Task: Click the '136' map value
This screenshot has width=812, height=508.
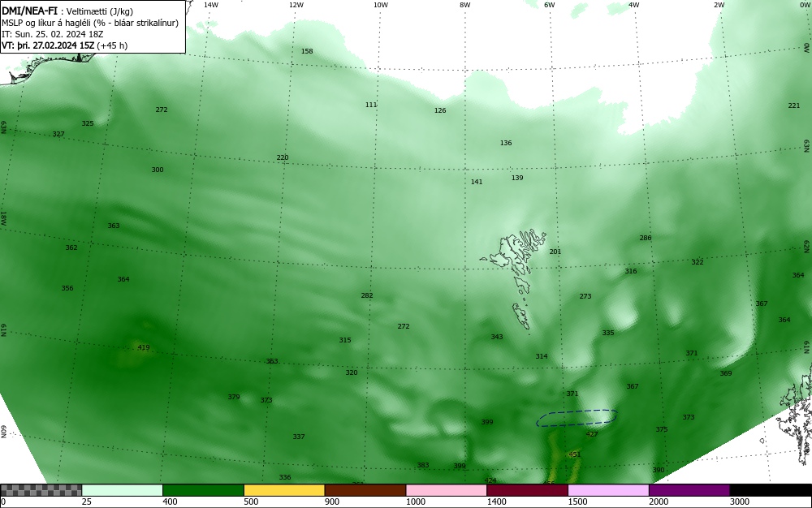Action: click(x=506, y=143)
